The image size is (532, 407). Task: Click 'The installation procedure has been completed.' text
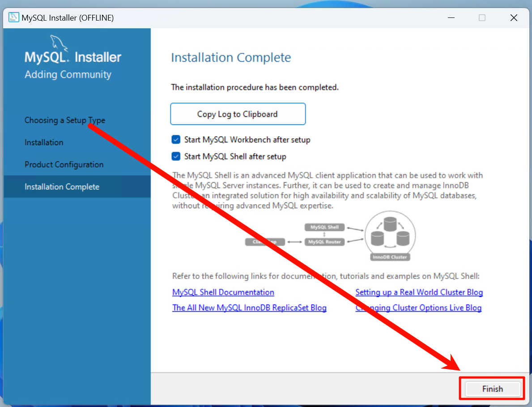(255, 87)
